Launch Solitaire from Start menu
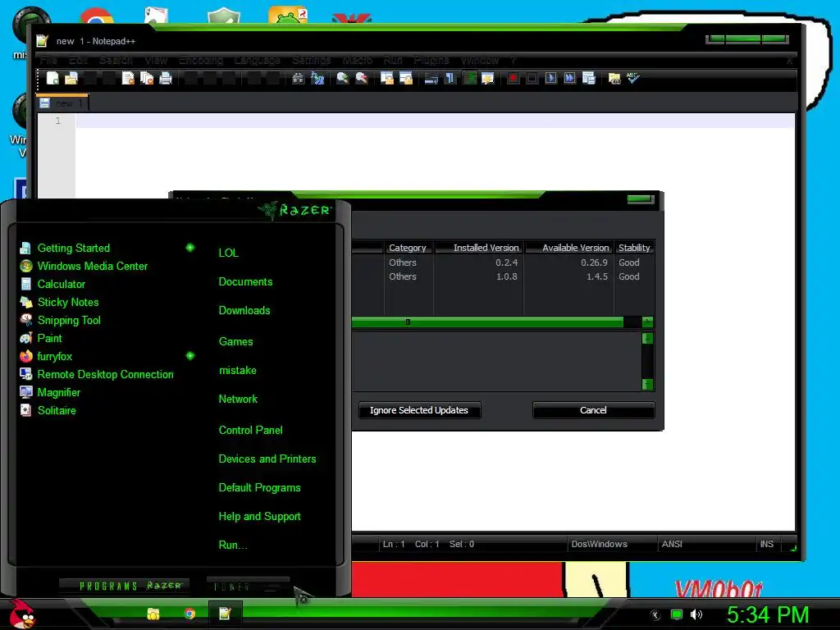The width and height of the screenshot is (840, 630). [48, 410]
